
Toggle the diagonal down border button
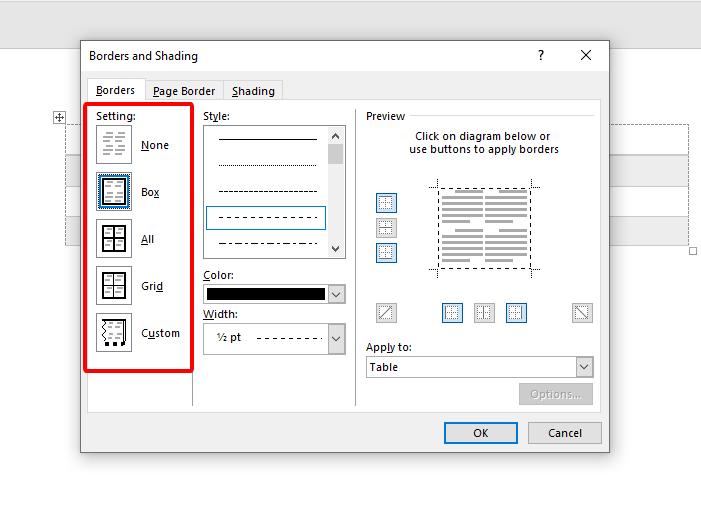582,313
